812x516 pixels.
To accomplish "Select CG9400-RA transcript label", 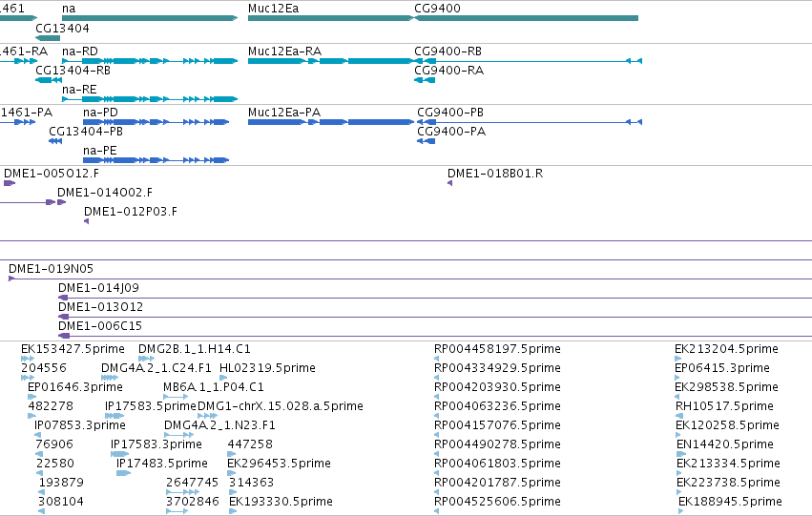I will click(x=449, y=71).
